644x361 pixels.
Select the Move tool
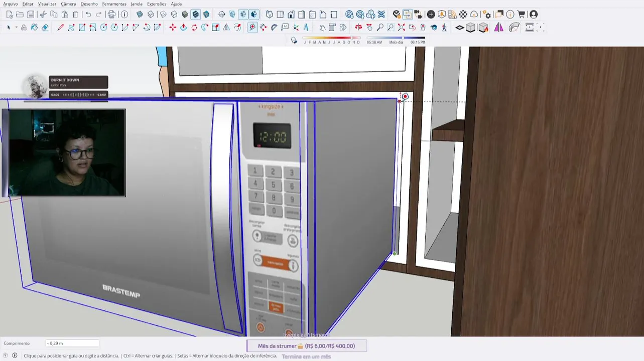(173, 28)
